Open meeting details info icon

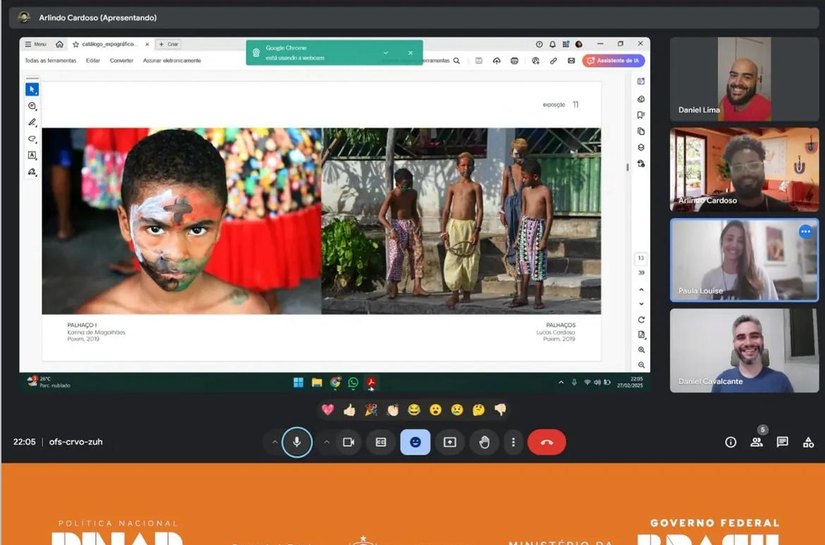[730, 442]
